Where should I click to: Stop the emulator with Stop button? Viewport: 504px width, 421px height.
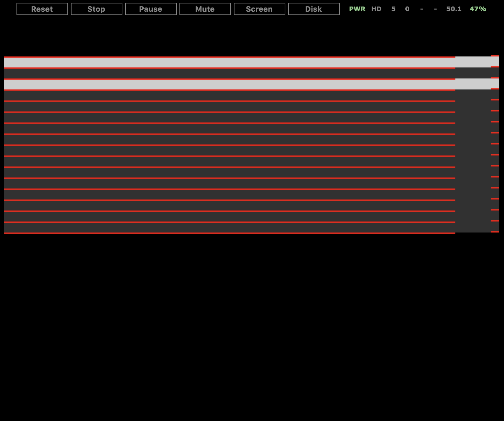click(x=97, y=9)
